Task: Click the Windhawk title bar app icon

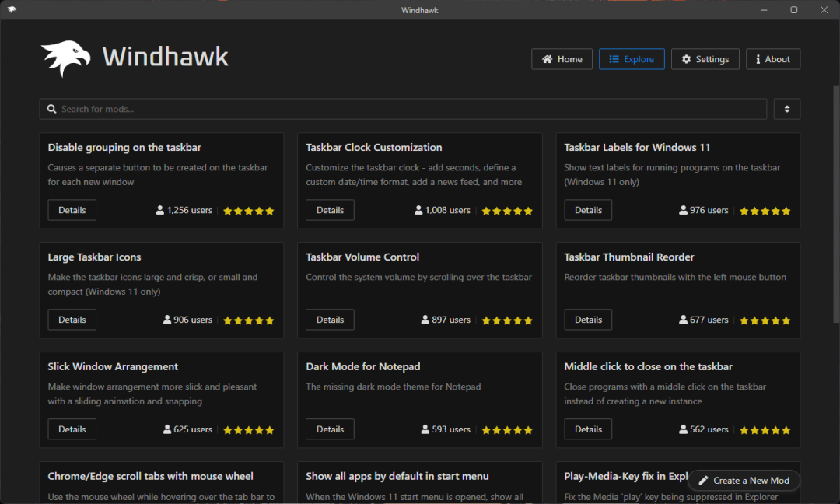Action: [x=12, y=10]
